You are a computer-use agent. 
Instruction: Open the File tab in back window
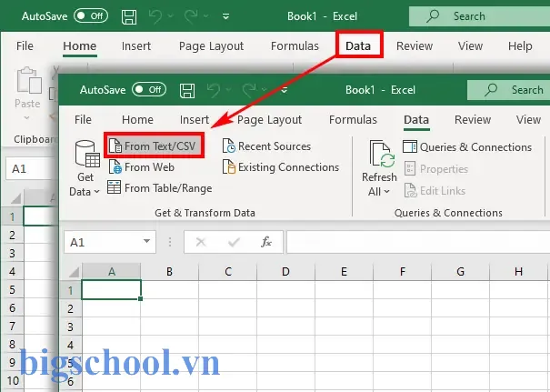coord(25,46)
